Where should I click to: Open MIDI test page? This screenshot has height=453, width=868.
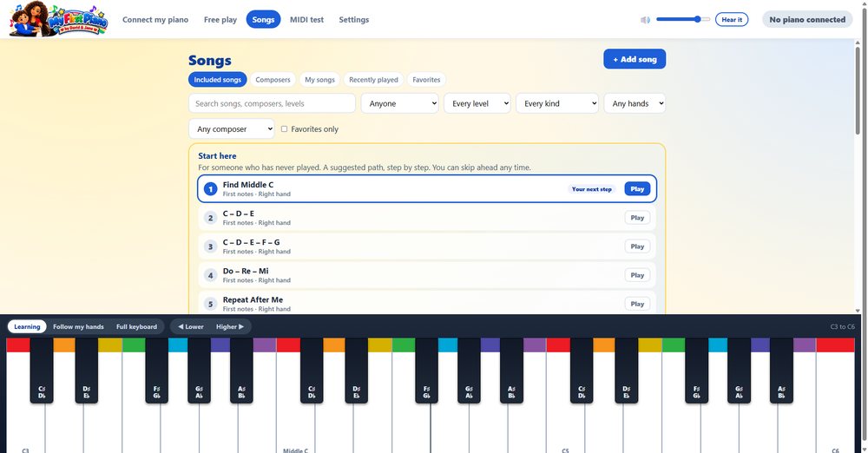306,19
